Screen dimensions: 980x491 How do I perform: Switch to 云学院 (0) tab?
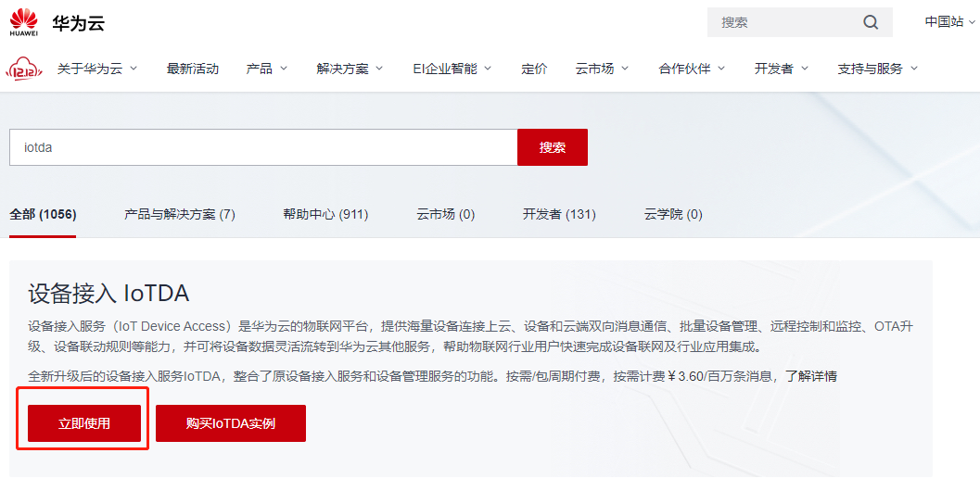673,215
